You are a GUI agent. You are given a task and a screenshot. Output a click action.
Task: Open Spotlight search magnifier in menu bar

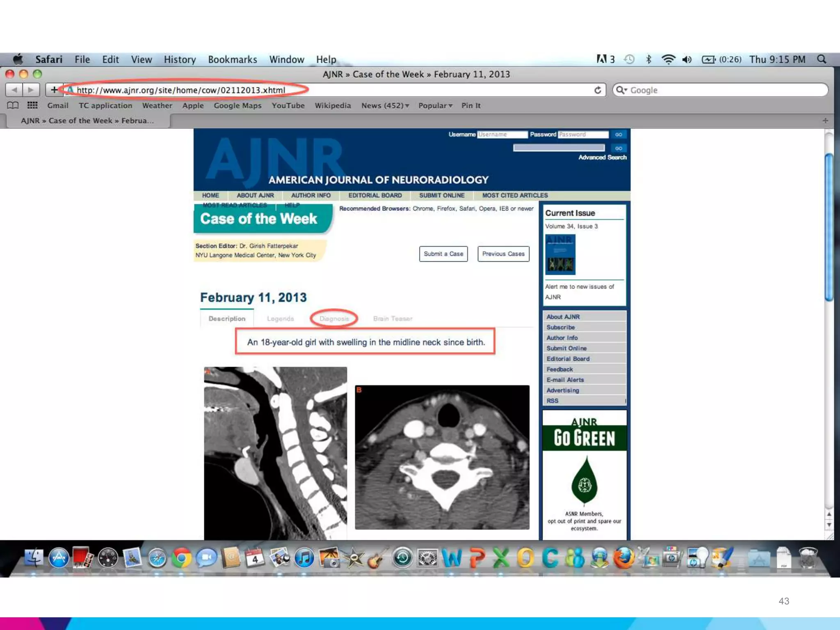822,59
